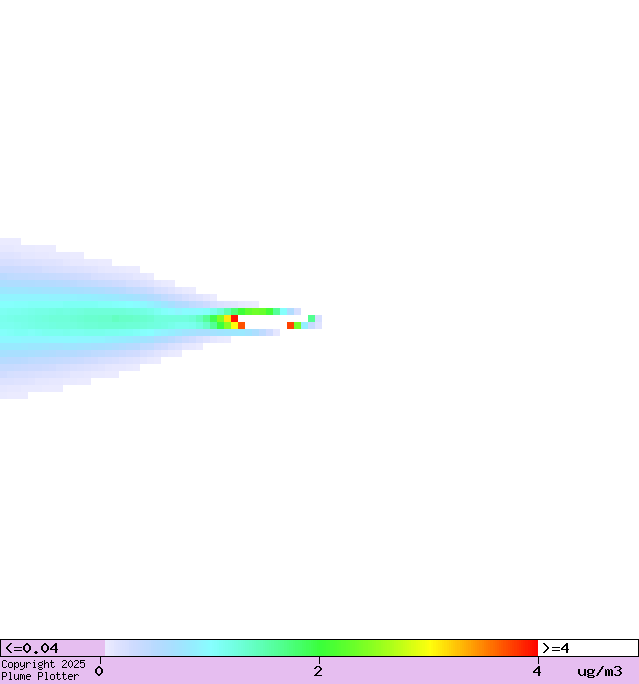Click the '2' tick label under the scale
Viewport: 639px width, 684px height.
click(318, 671)
